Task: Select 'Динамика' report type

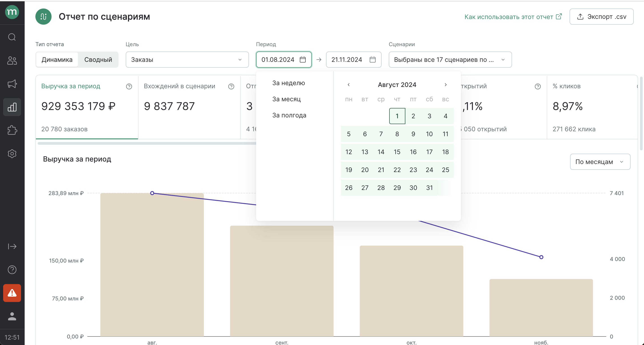Action: [x=57, y=60]
